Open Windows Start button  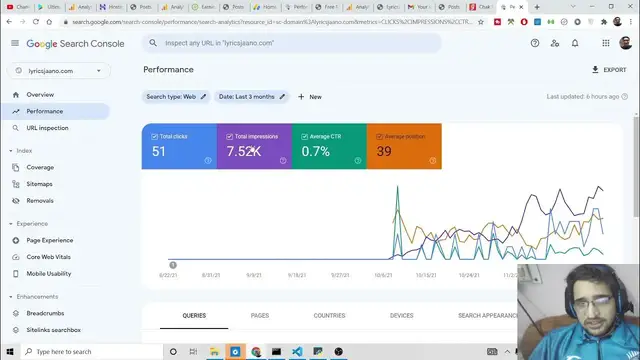(x=10, y=351)
